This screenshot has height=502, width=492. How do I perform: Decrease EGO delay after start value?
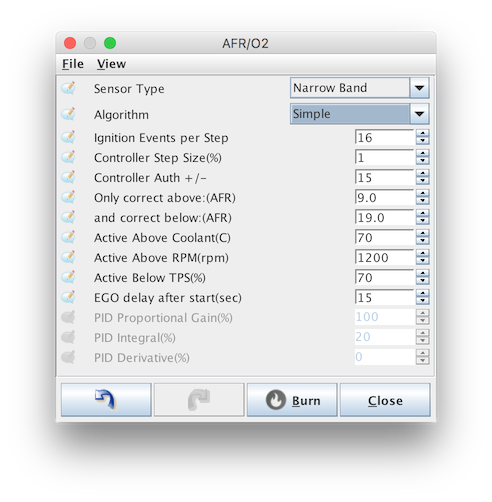[422, 301]
